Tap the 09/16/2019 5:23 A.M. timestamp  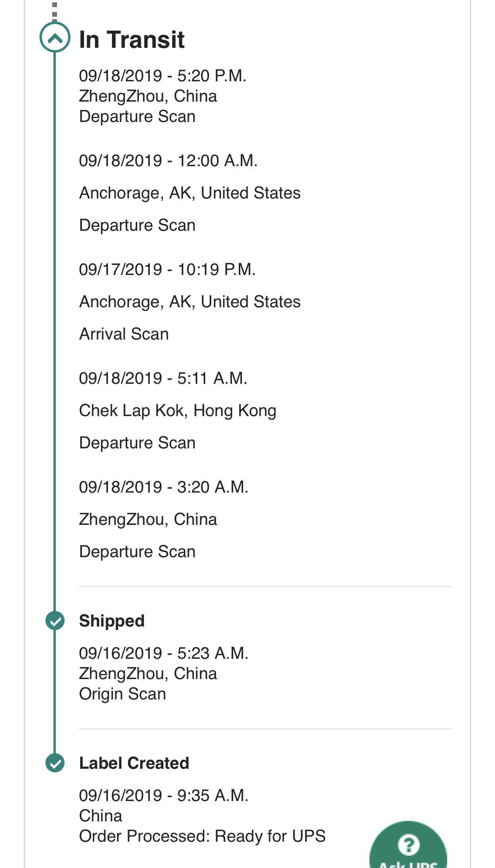pyautogui.click(x=163, y=653)
